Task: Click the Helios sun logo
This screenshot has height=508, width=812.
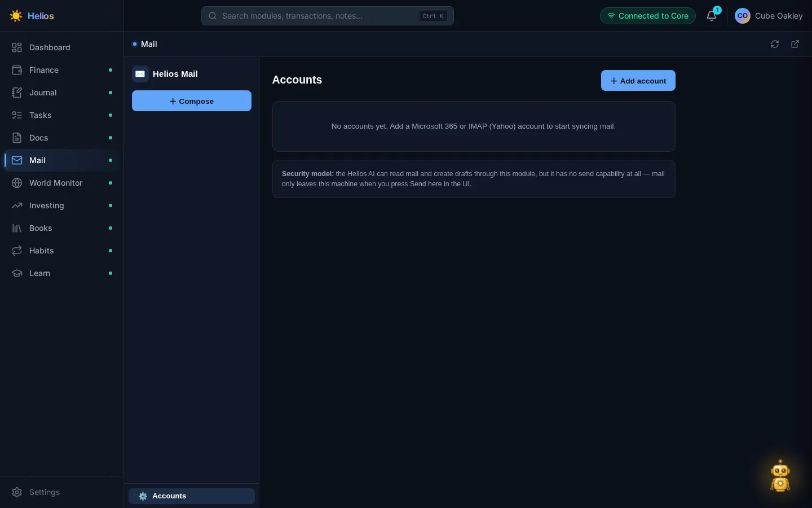Action: pos(16,16)
